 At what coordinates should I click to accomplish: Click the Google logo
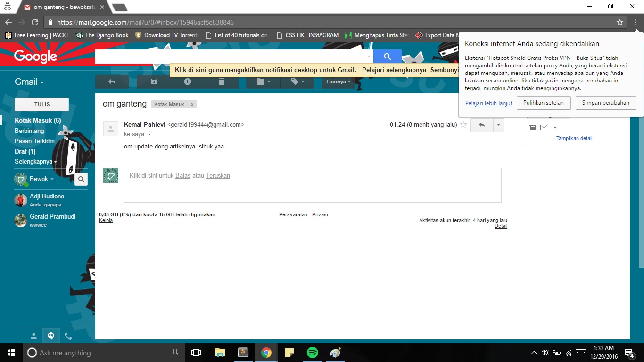[x=35, y=57]
